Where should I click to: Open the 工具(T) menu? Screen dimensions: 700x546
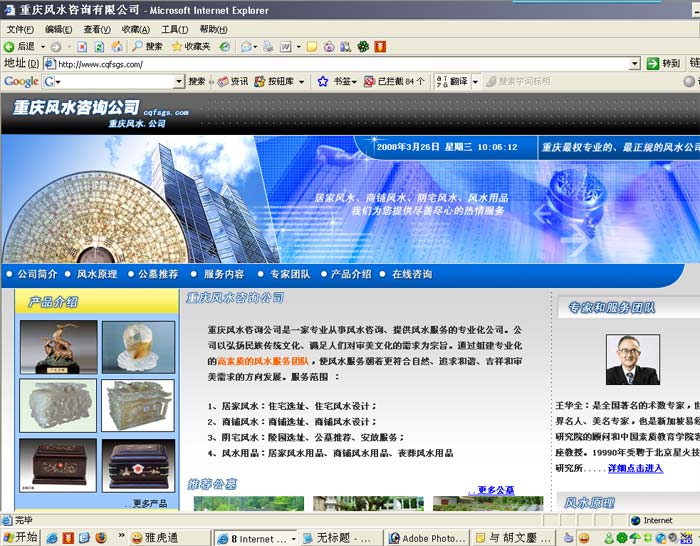tap(174, 29)
